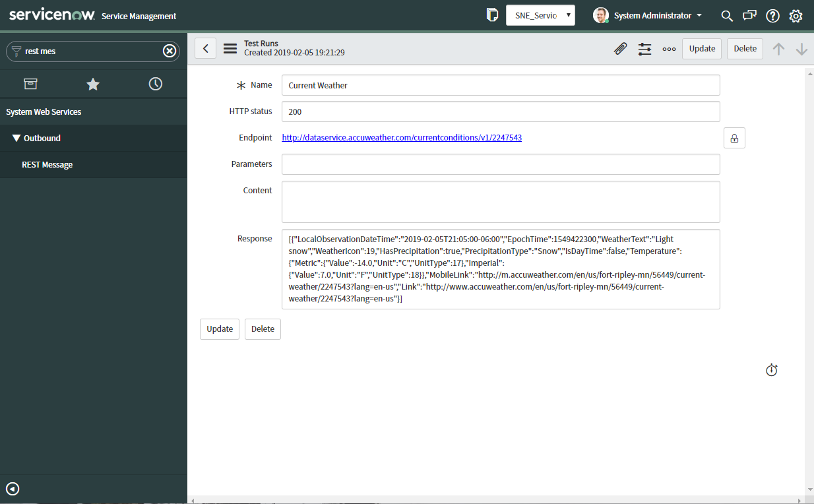Open the Favorites star tab in navigator
The image size is (814, 504).
92,84
